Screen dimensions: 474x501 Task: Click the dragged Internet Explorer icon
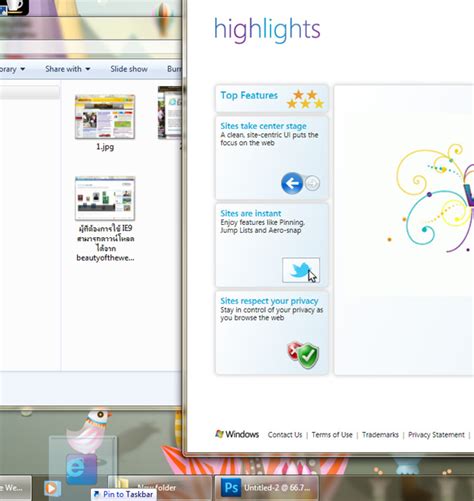point(82,469)
